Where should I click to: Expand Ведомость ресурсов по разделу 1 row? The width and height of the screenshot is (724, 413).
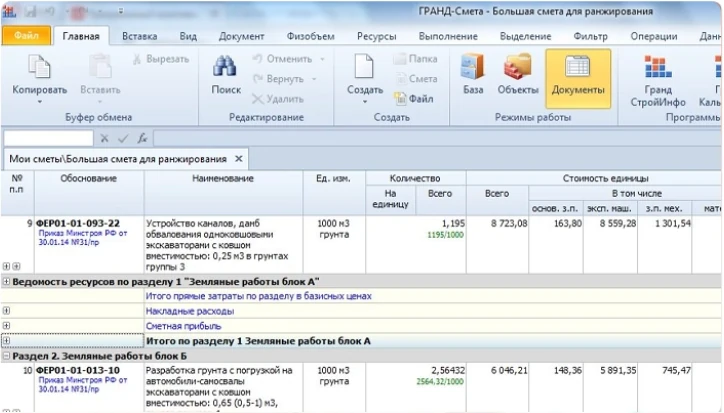(x=6, y=281)
